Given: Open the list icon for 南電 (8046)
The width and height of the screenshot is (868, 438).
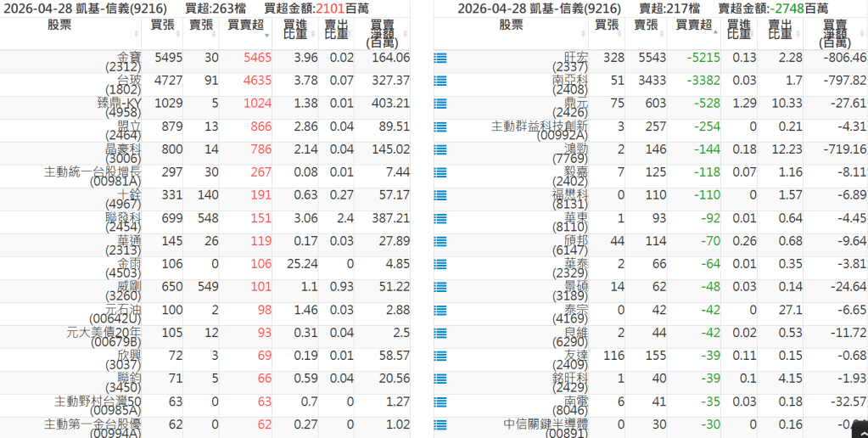Looking at the screenshot, I should click(x=440, y=402).
